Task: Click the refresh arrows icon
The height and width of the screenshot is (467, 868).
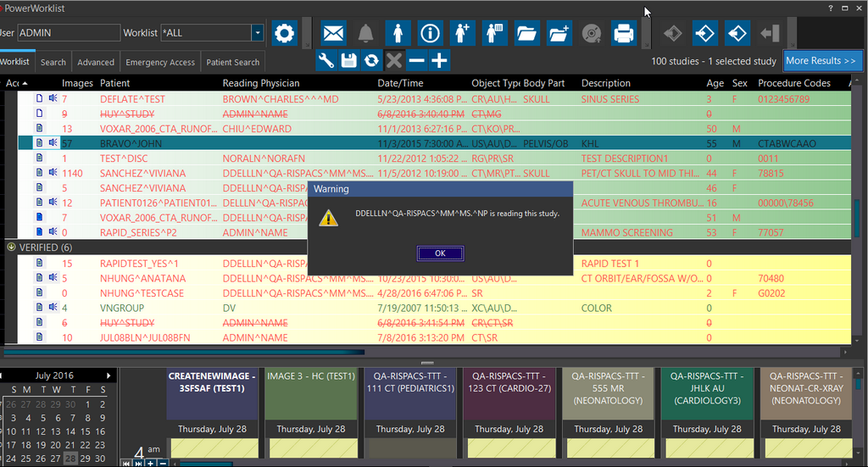Action: click(371, 60)
